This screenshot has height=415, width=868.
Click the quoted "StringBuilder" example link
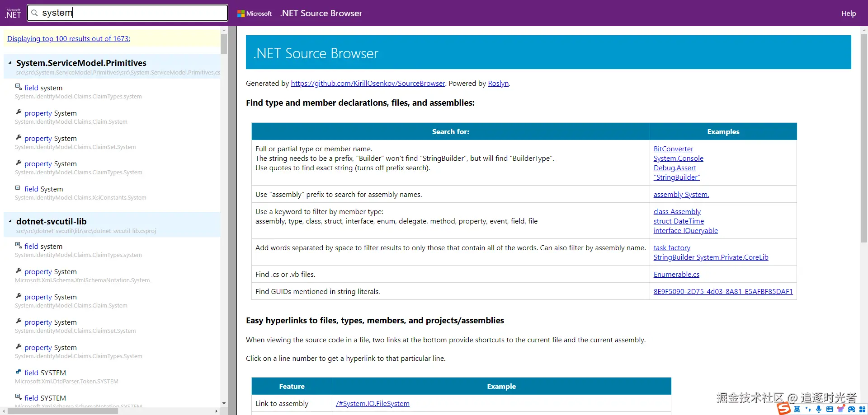pos(677,177)
